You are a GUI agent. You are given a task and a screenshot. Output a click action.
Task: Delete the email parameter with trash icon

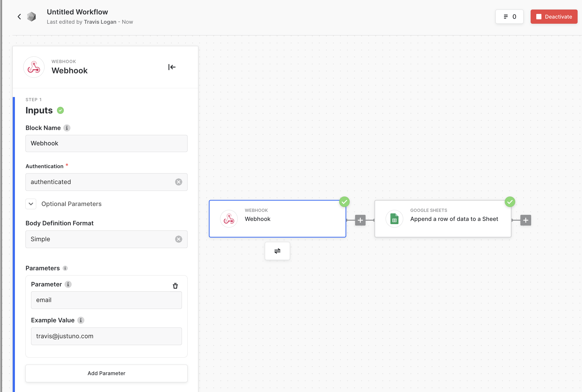click(175, 286)
